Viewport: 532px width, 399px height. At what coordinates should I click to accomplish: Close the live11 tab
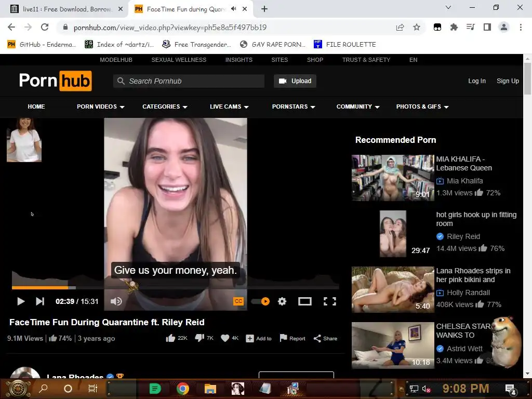pos(121,9)
